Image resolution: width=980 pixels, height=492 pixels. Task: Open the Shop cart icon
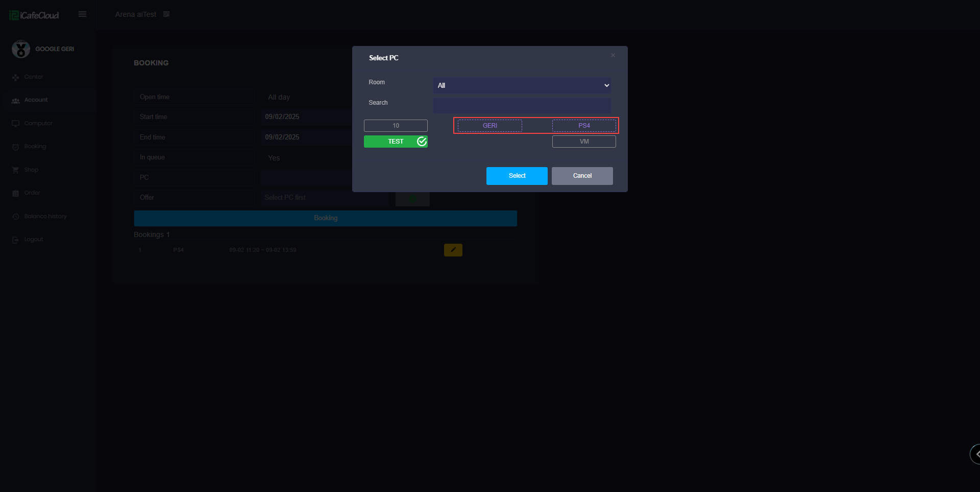[x=15, y=170]
